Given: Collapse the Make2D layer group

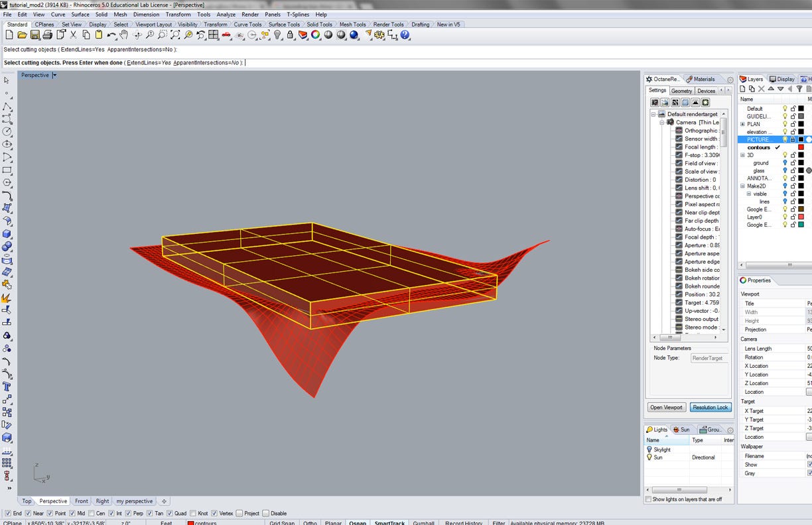Looking at the screenshot, I should click(x=743, y=186).
